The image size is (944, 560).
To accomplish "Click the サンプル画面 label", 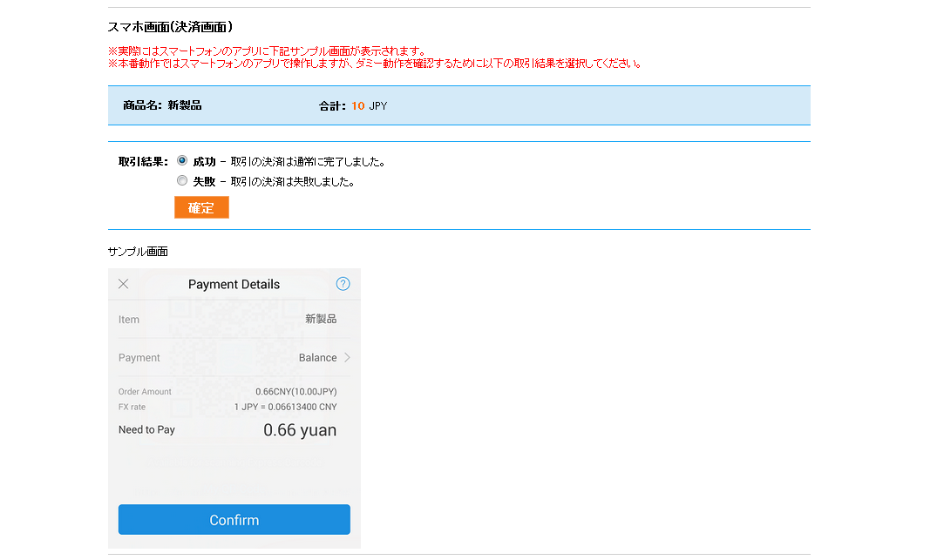I will click(138, 252).
